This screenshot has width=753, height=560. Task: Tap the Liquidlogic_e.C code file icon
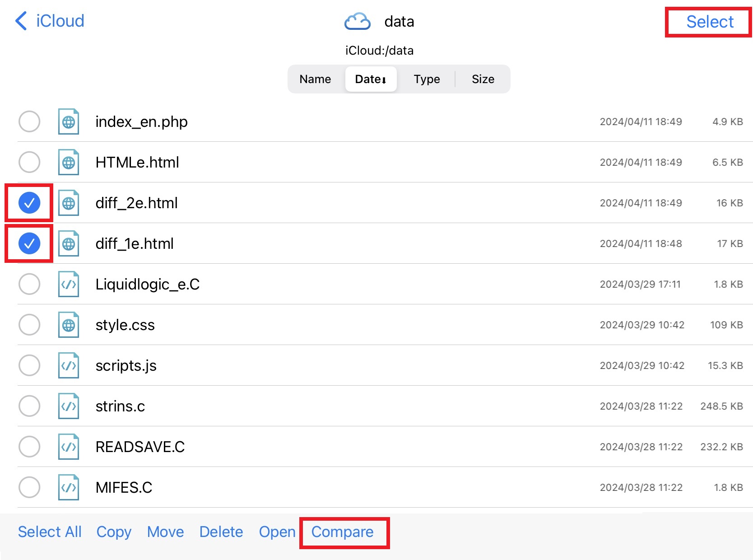tap(69, 284)
